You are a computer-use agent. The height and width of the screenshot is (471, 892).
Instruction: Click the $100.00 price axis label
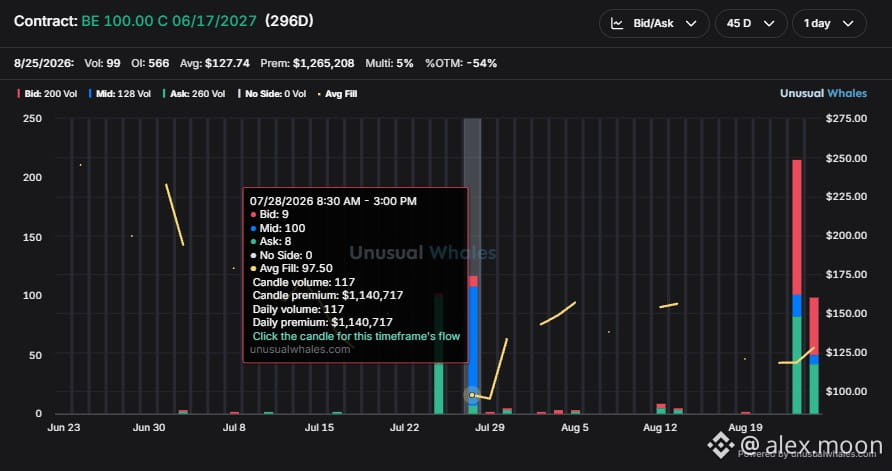(x=846, y=391)
